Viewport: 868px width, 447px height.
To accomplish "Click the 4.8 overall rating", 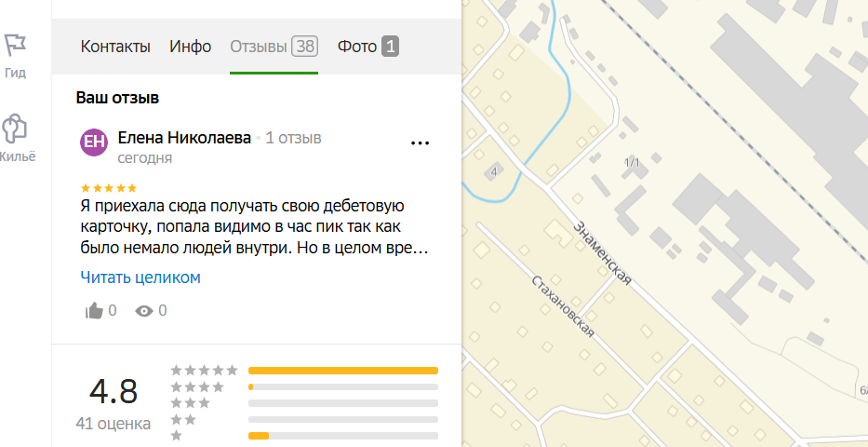I will point(114,392).
